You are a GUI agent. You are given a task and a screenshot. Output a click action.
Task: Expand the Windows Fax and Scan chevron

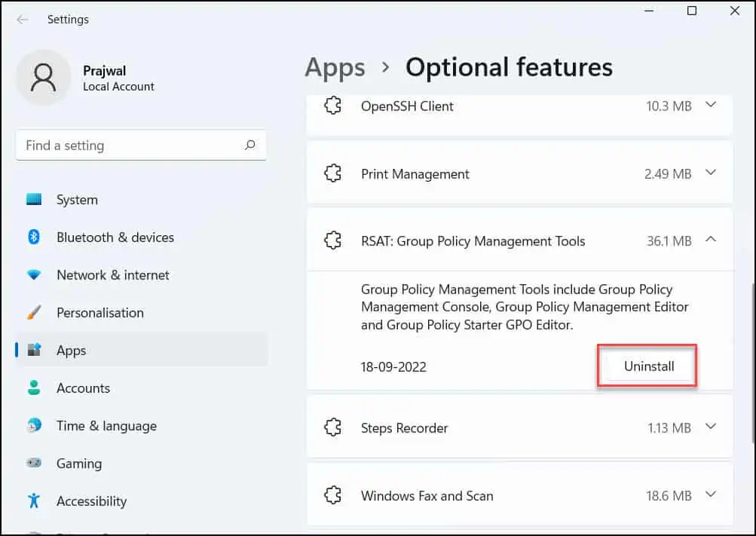pos(711,495)
